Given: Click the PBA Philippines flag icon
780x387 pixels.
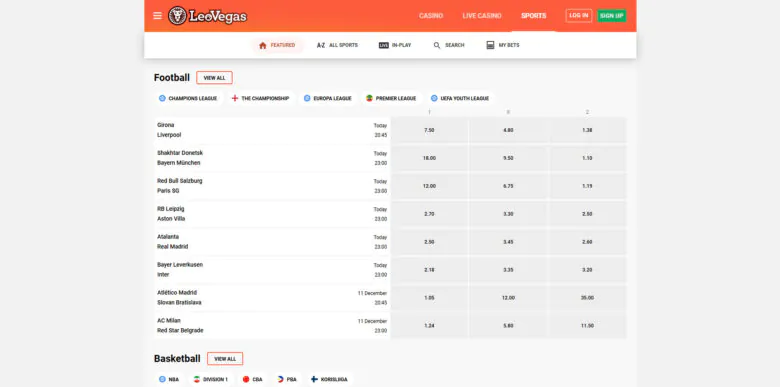Looking at the screenshot, I should [281, 379].
